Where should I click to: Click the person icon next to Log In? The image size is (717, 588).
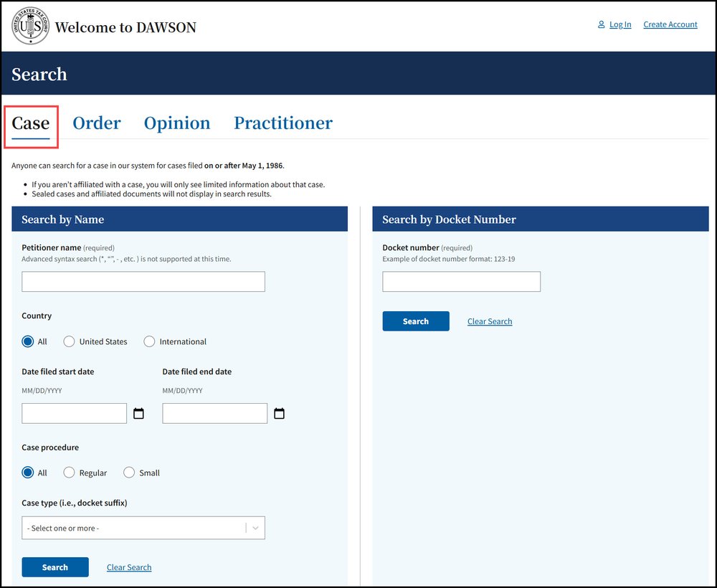pos(601,24)
